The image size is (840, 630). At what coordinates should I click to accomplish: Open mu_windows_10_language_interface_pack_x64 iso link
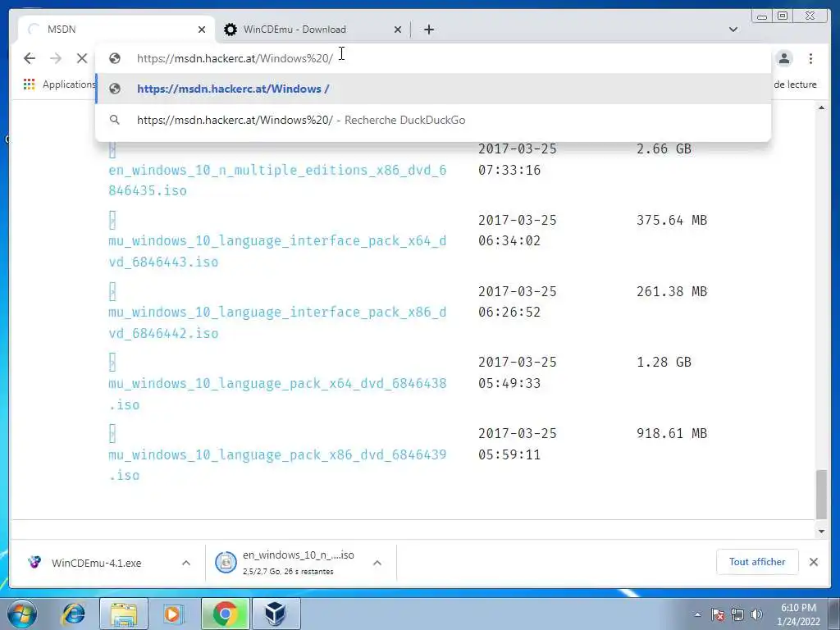click(277, 251)
